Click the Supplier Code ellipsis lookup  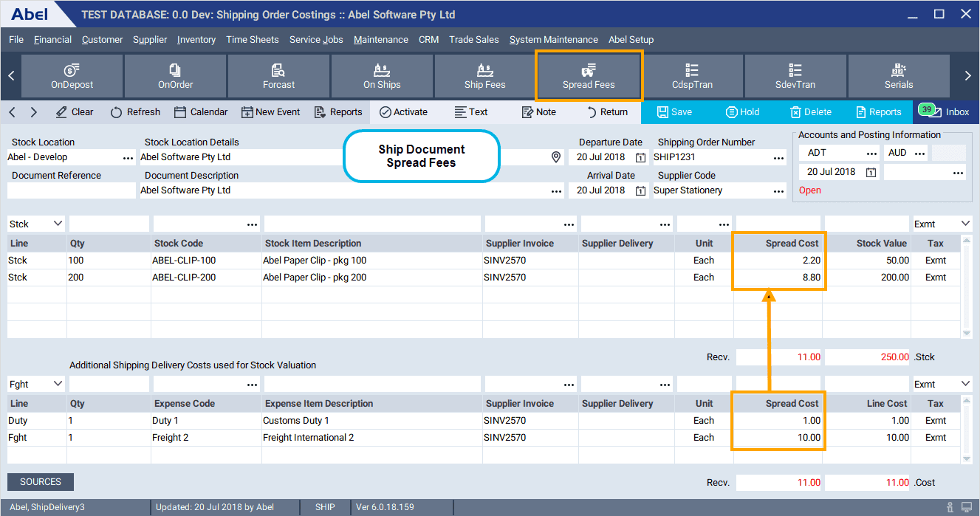tap(779, 190)
